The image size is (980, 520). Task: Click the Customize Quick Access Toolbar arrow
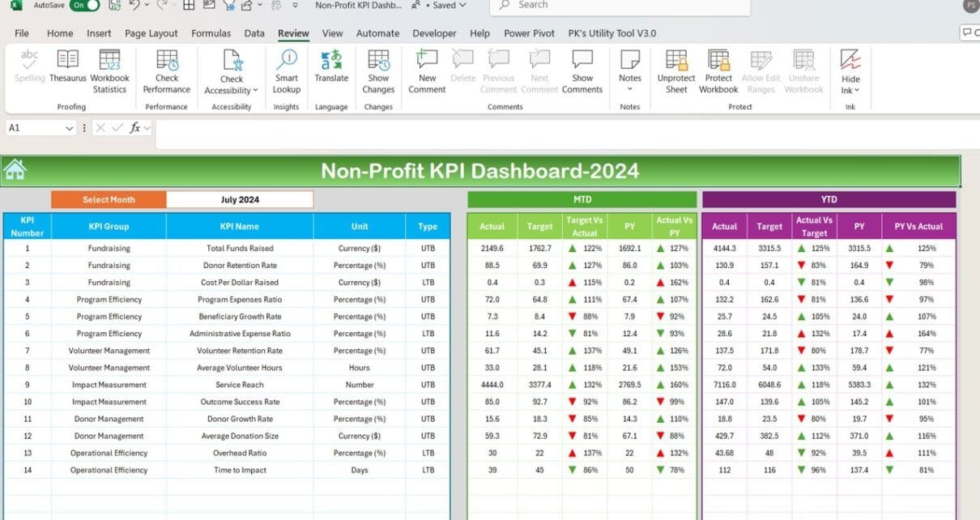294,5
